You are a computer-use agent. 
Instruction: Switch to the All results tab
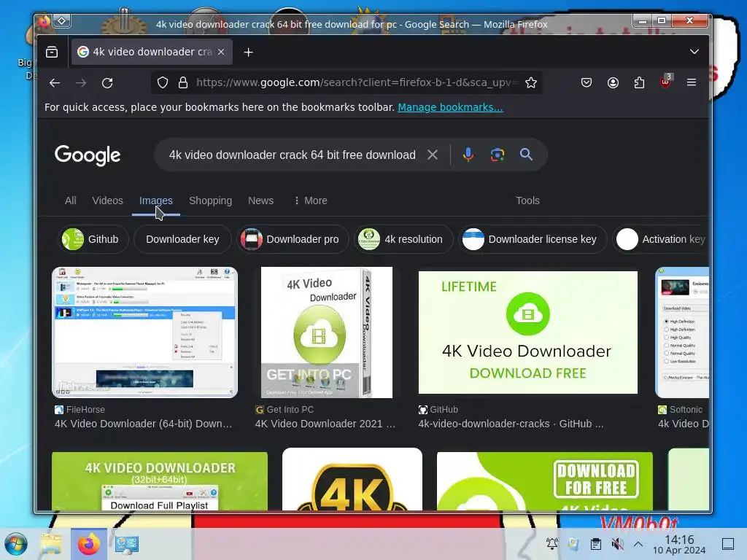tap(71, 201)
